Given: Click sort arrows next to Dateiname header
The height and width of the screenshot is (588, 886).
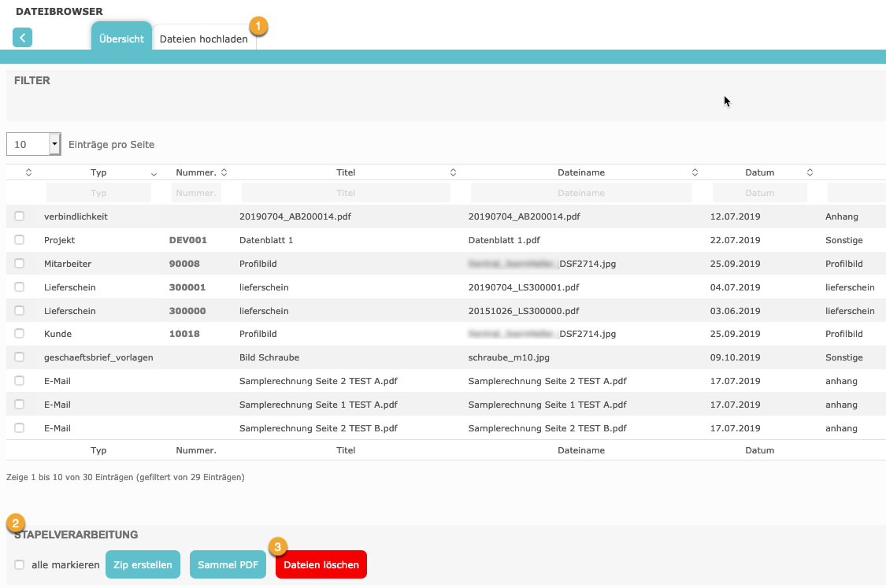Looking at the screenshot, I should 695,172.
